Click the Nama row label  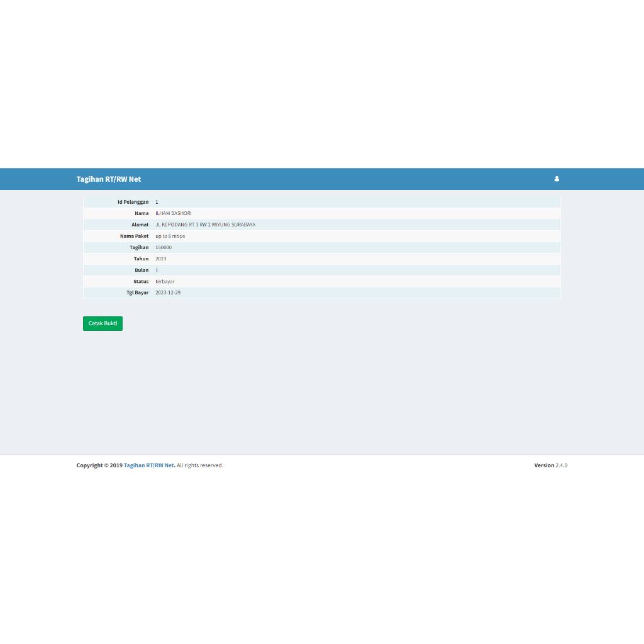point(142,213)
